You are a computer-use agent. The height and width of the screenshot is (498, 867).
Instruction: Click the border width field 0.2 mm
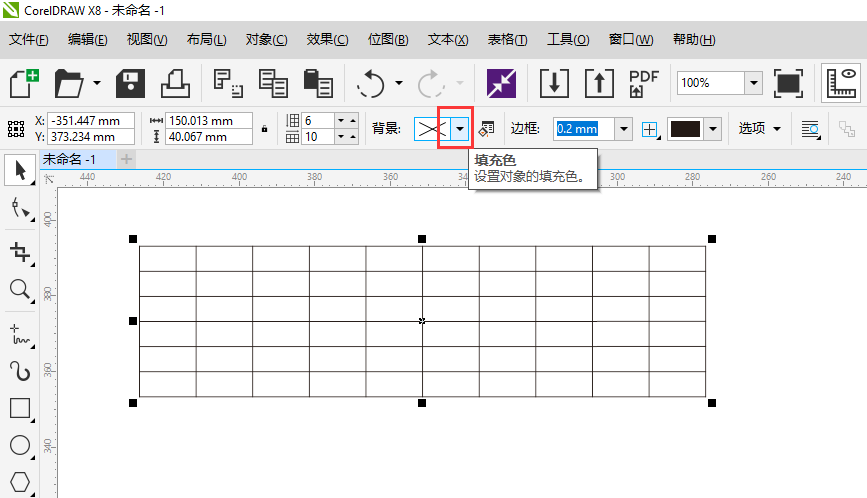pos(583,129)
